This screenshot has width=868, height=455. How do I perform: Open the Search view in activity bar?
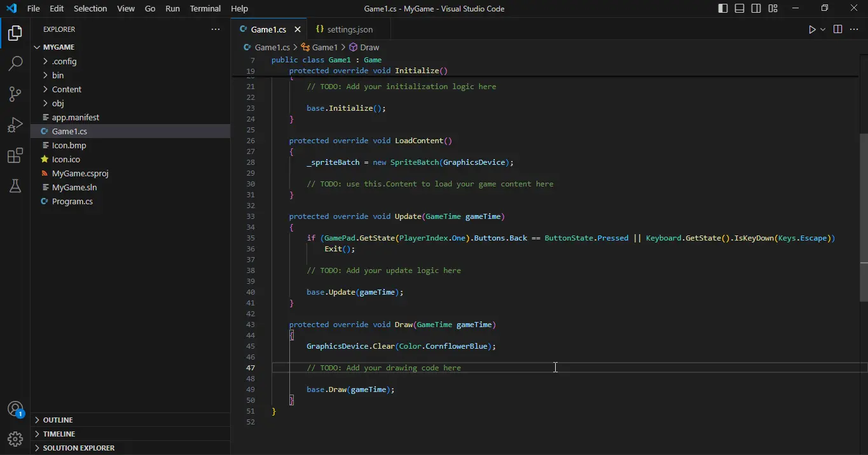point(15,64)
